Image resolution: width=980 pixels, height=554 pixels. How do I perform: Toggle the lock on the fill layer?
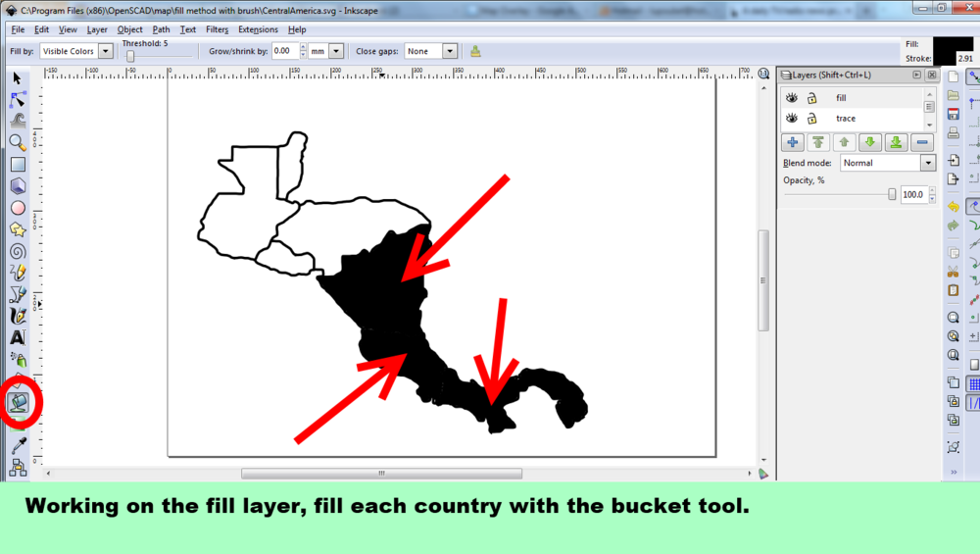pyautogui.click(x=811, y=98)
